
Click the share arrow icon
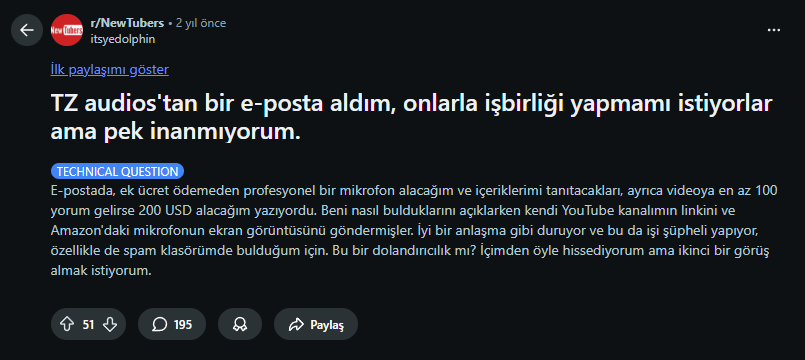(297, 324)
